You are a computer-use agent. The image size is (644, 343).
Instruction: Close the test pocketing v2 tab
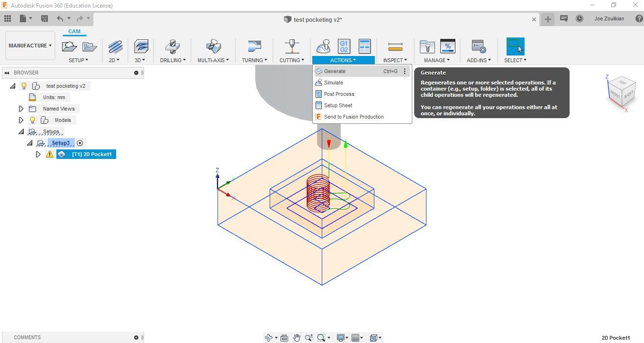534,19
